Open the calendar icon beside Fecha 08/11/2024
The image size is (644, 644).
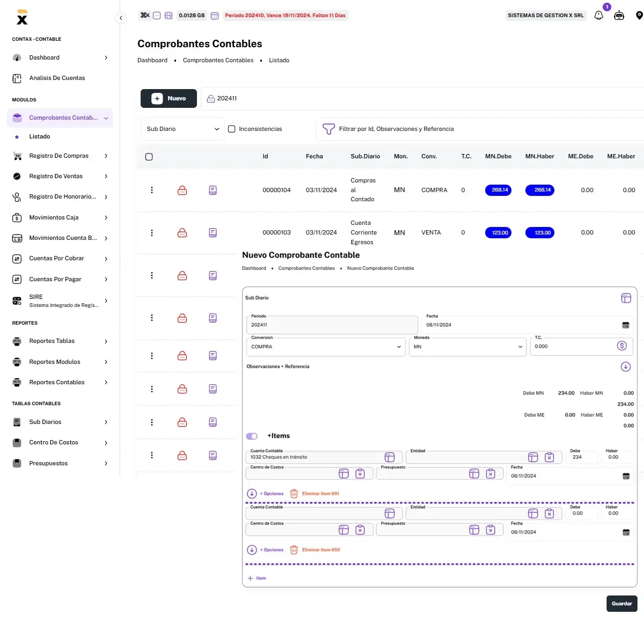click(626, 325)
